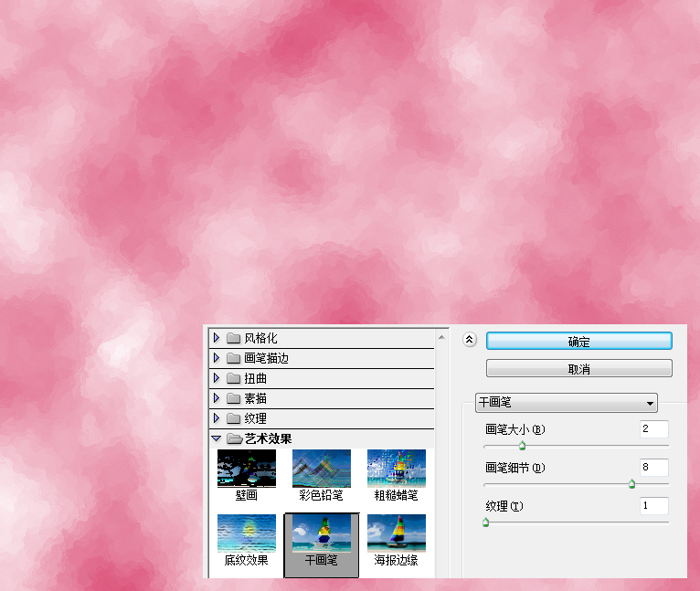Click the filter list scroll up arrow
This screenshot has width=700, height=591.
point(441,337)
